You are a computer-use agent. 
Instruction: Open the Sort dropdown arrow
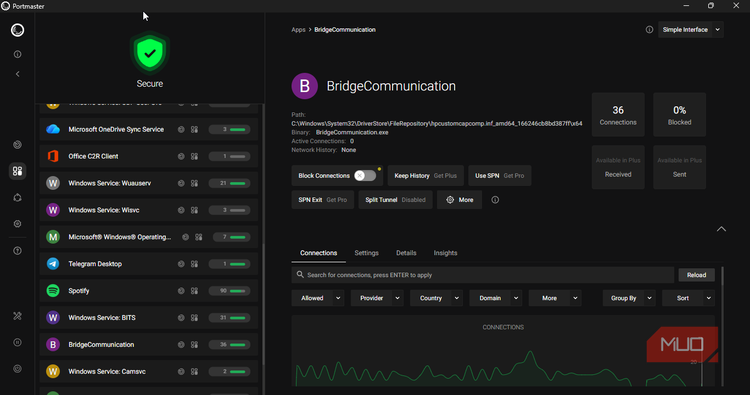click(709, 298)
